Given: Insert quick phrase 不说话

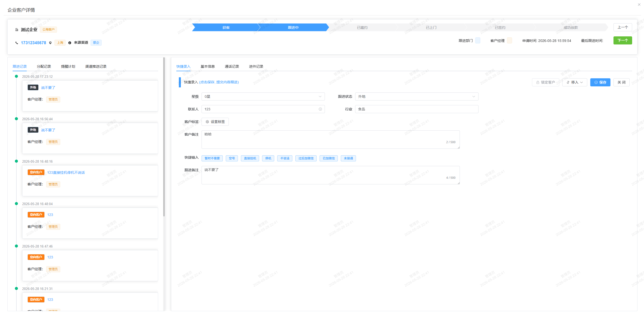Looking at the screenshot, I should tap(285, 158).
